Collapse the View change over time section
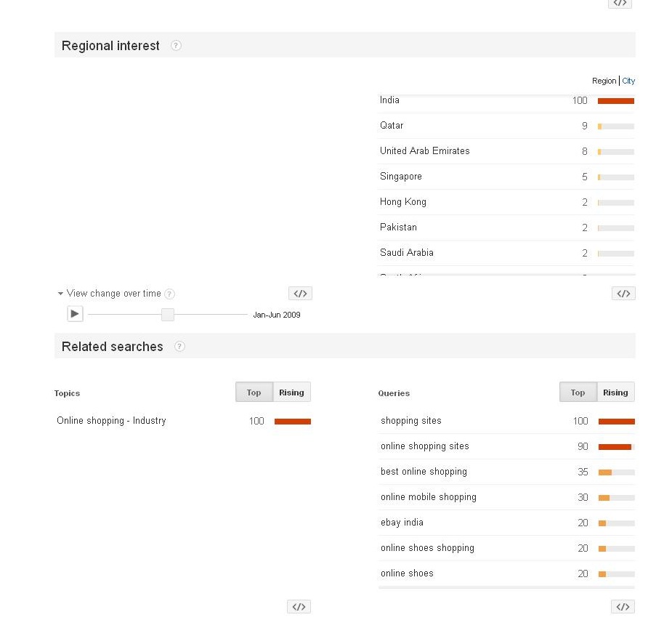The image size is (672, 636). pyautogui.click(x=61, y=294)
